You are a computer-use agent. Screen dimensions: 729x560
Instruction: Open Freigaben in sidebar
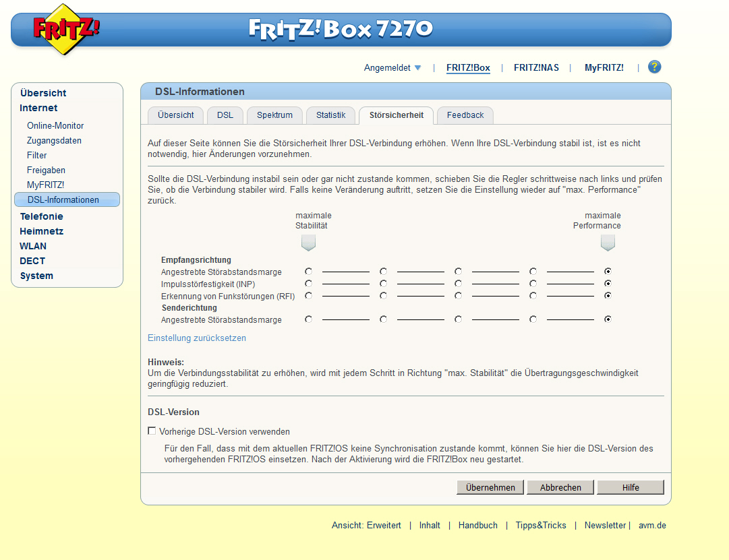[46, 170]
